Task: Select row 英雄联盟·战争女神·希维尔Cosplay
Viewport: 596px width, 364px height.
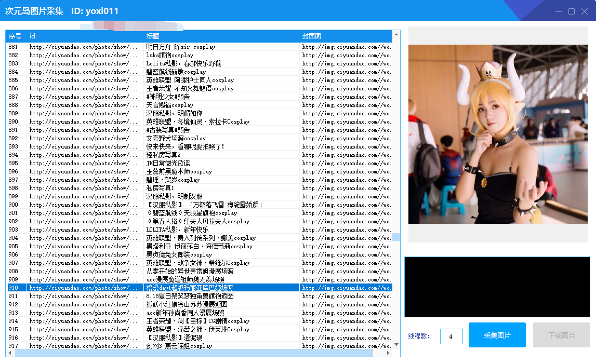Action: 199,263
